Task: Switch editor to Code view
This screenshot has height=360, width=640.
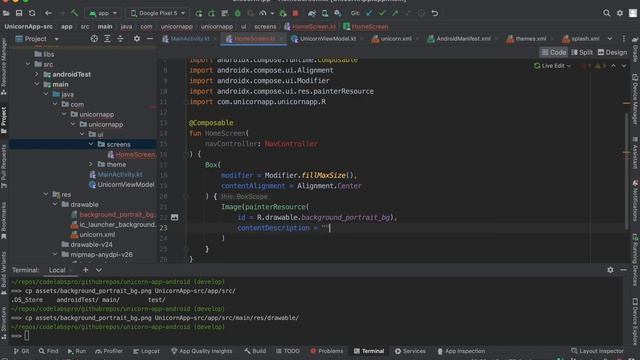Action: pos(554,52)
